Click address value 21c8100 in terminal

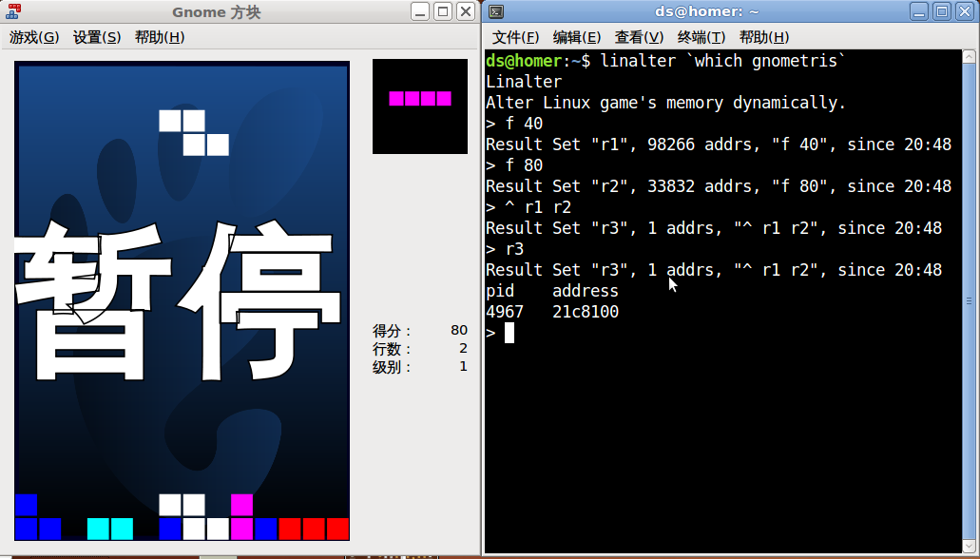586,312
